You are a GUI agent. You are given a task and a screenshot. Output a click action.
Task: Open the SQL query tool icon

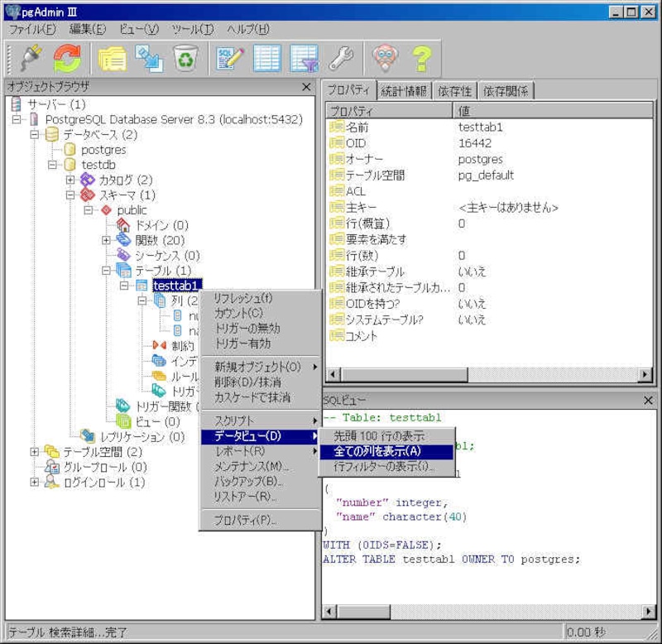[229, 57]
